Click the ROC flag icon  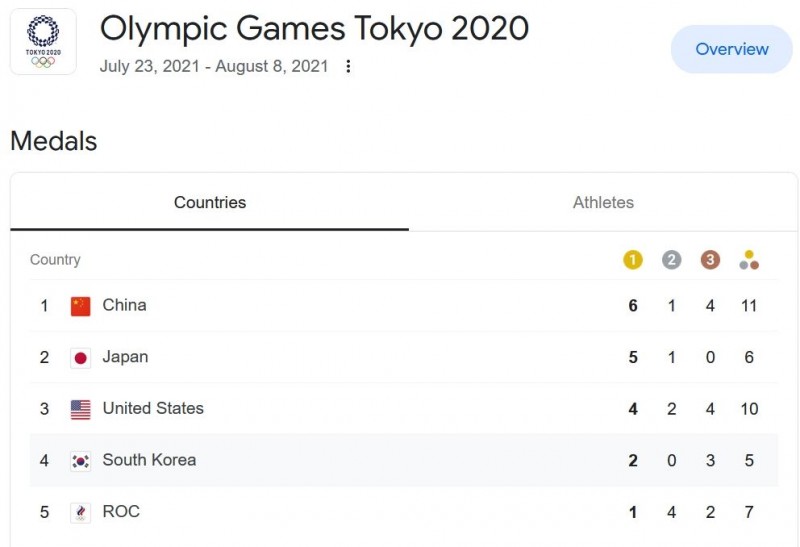[x=81, y=513]
